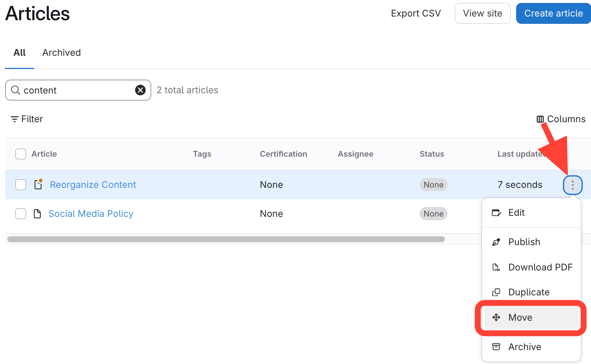Open the Social Media Policy article link

pyautogui.click(x=91, y=214)
